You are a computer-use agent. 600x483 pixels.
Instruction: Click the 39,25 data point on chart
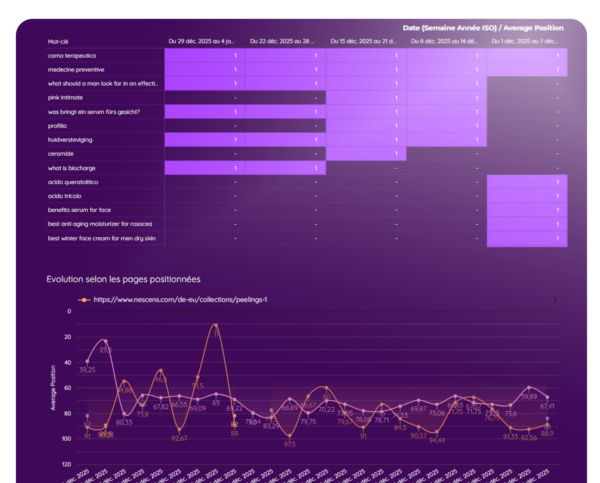(x=88, y=361)
